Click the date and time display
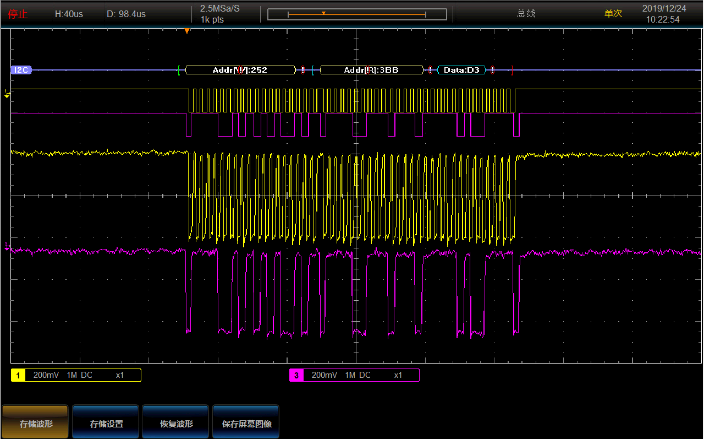The height and width of the screenshot is (439, 704). [x=662, y=13]
